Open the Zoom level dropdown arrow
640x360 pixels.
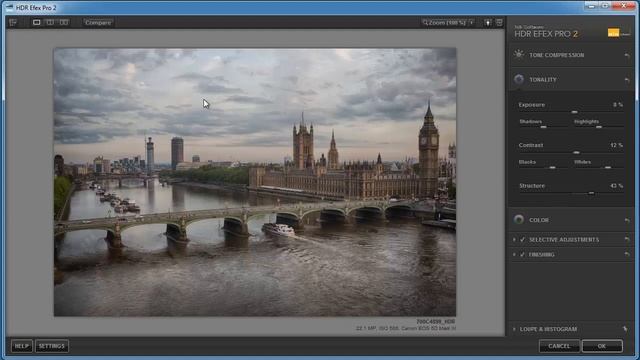pos(472,22)
